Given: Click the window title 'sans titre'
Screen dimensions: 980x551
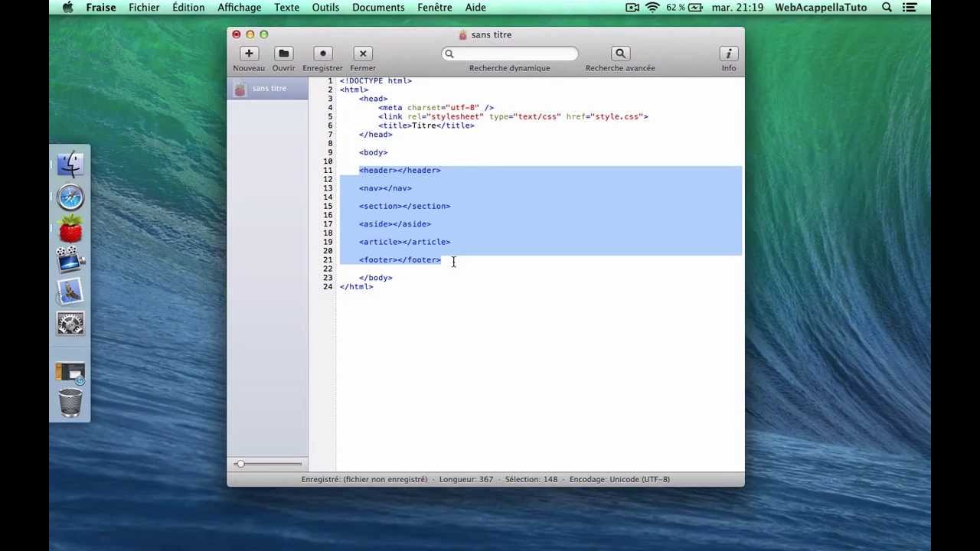Looking at the screenshot, I should coord(492,35).
